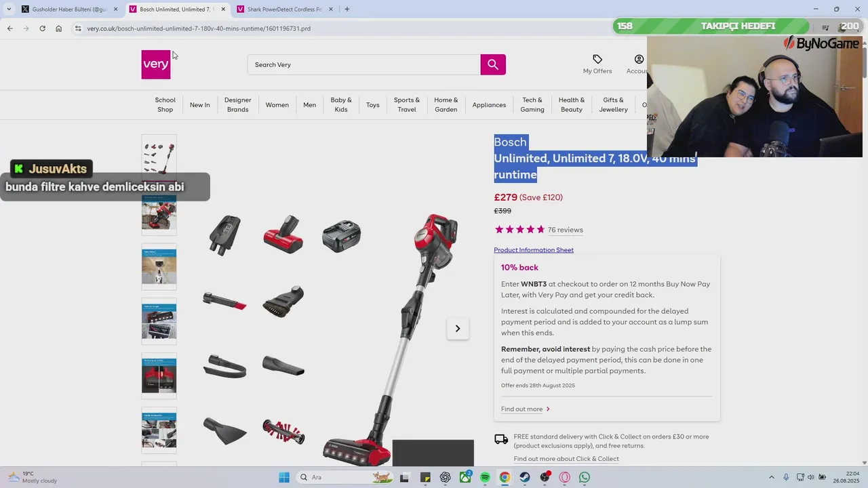Open Steam from the taskbar
868x488 pixels.
pyautogui.click(x=525, y=477)
